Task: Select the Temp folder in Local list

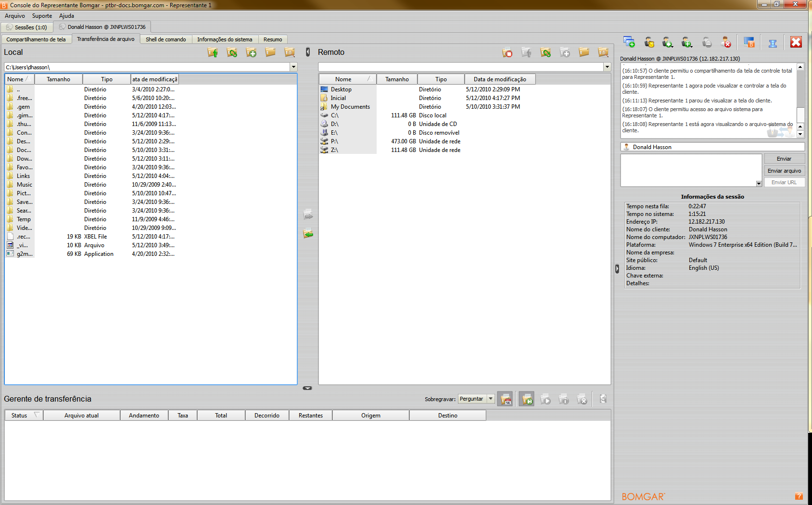Action: [24, 219]
